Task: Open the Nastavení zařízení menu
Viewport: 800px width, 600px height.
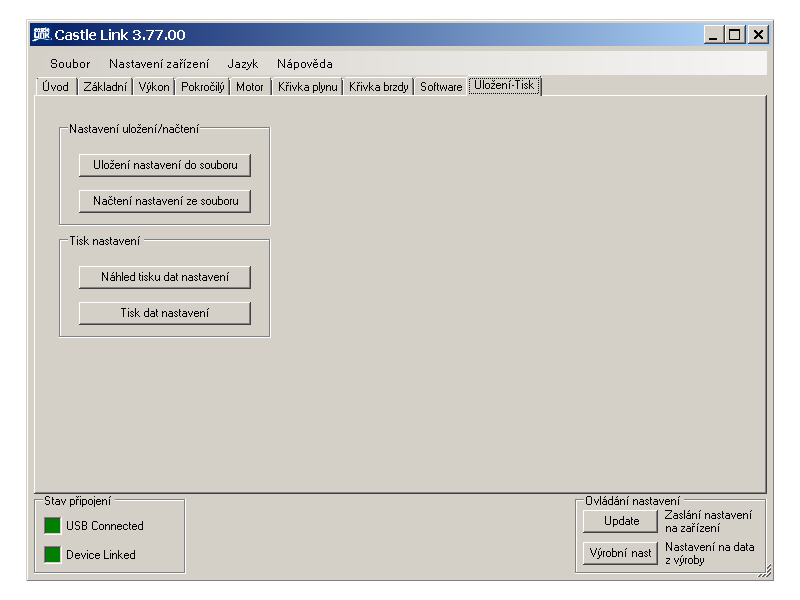Action: tap(159, 63)
